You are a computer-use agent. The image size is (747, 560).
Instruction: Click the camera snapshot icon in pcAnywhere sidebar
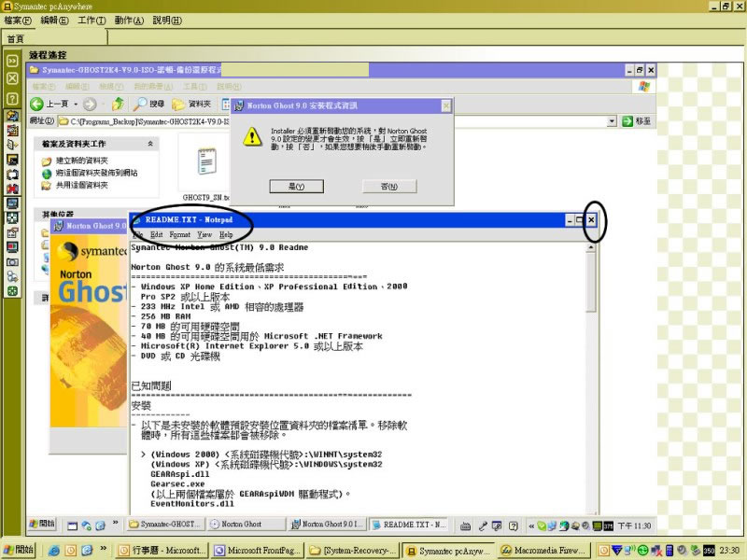(x=12, y=262)
